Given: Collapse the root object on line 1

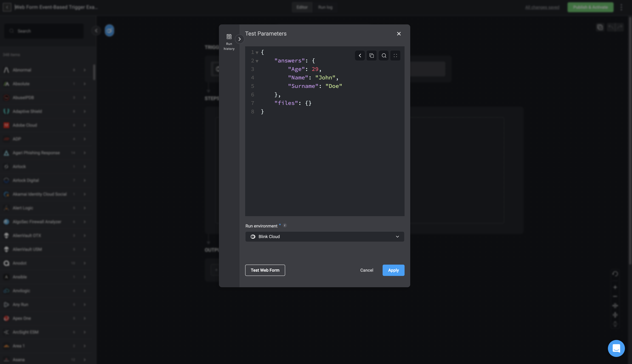Looking at the screenshot, I should point(256,52).
